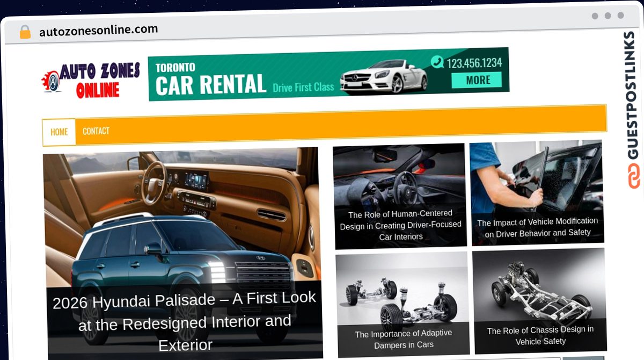Open the Contact menu item
The height and width of the screenshot is (360, 644).
[x=96, y=131]
